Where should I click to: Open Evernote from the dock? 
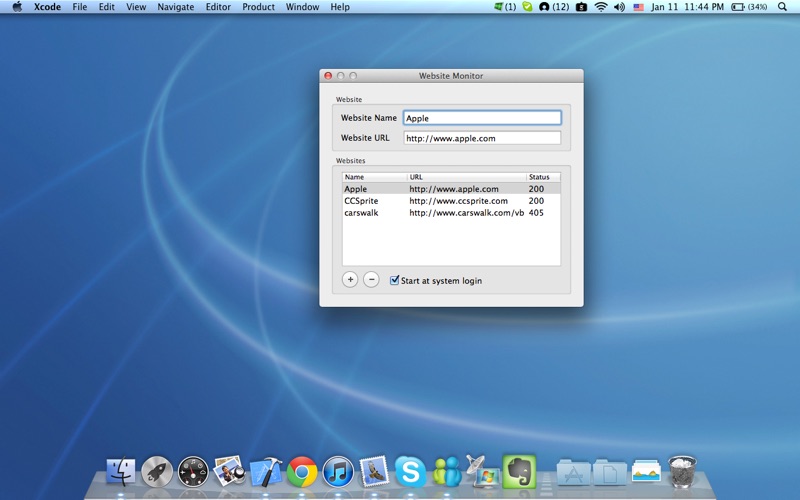pos(518,471)
